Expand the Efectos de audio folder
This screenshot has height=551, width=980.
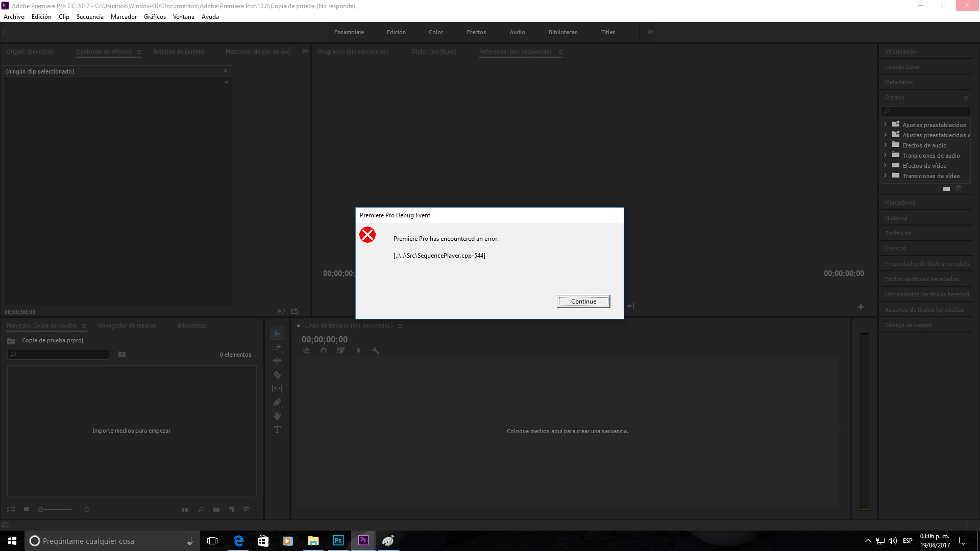coord(886,145)
